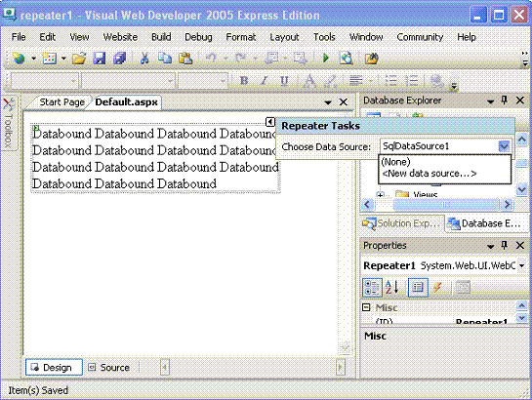
Task: Select <New data source...> option
Action: click(444, 174)
